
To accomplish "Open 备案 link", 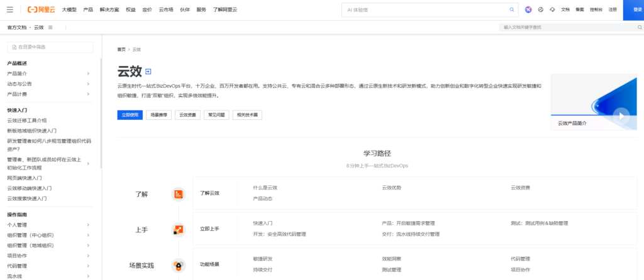I will 579,9.
